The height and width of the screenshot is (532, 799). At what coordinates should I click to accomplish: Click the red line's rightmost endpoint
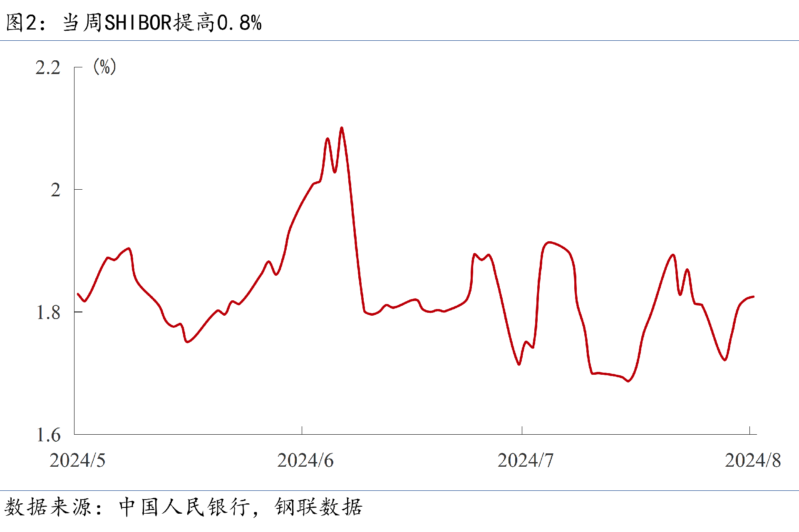pyautogui.click(x=754, y=297)
